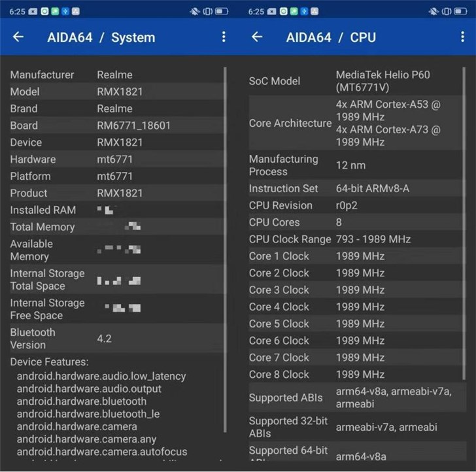Viewport: 476px width, 472px height.
Task: Tap battery icon in right status bar
Action: pos(460,12)
